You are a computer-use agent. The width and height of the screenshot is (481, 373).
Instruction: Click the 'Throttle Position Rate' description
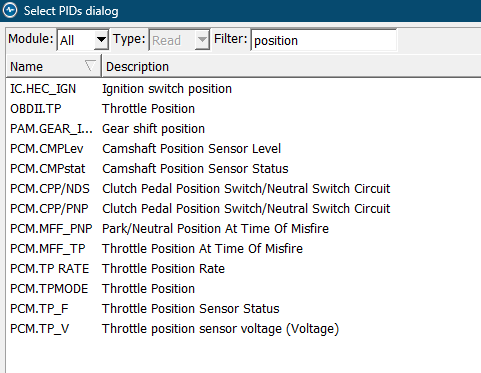(163, 269)
